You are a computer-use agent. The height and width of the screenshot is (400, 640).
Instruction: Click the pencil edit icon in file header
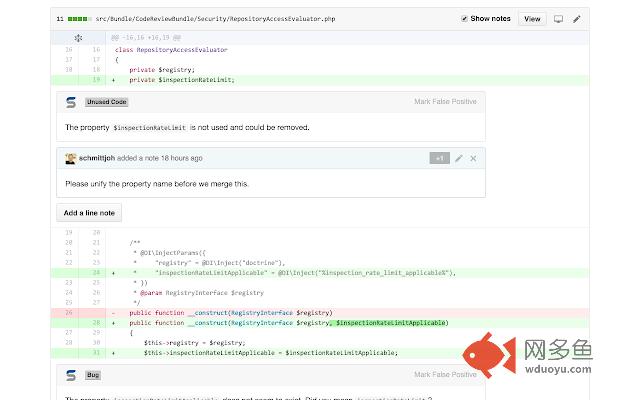(577, 19)
